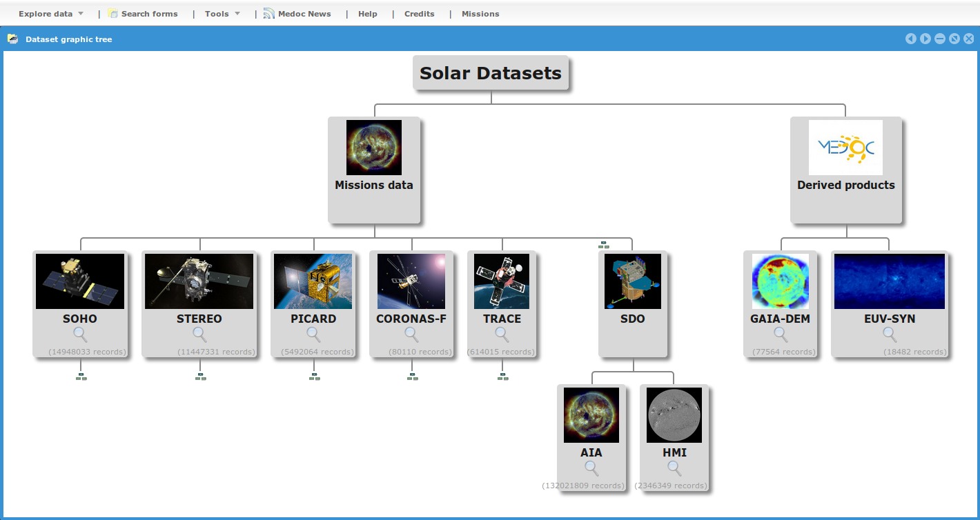Expand the STEREO subtree node
This screenshot has width=980, height=520.
[200, 377]
